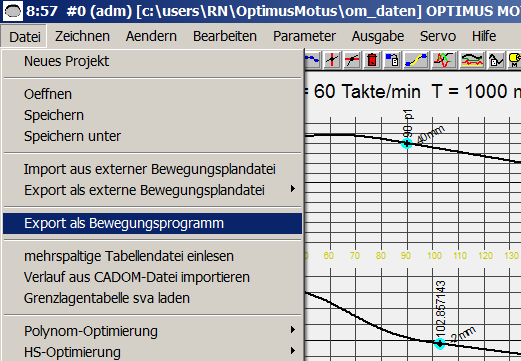The width and height of the screenshot is (521, 361).
Task: Click the axis label 100
Action: point(434,256)
